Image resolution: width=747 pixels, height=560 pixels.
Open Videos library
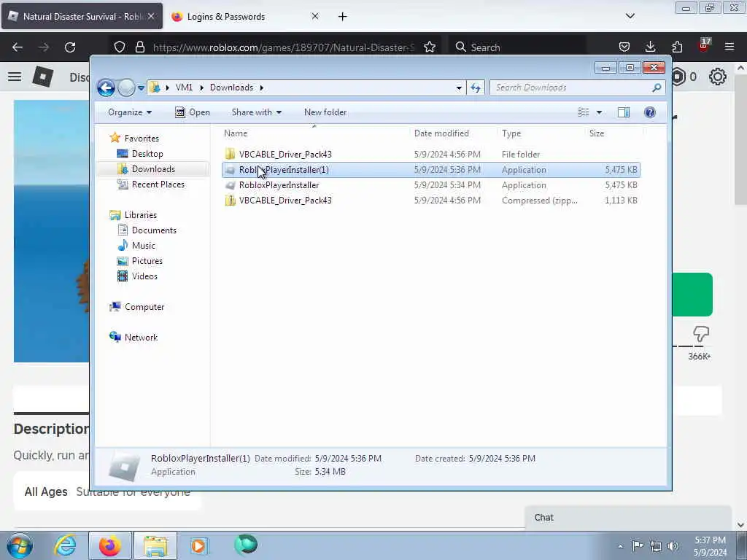[x=144, y=276]
